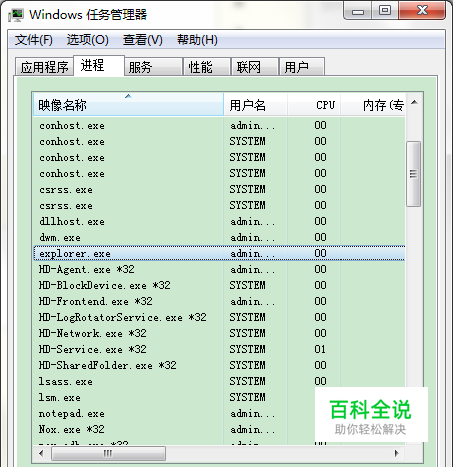Show the 用户 tab
Viewport: 453px width, 467px height.
pos(302,67)
